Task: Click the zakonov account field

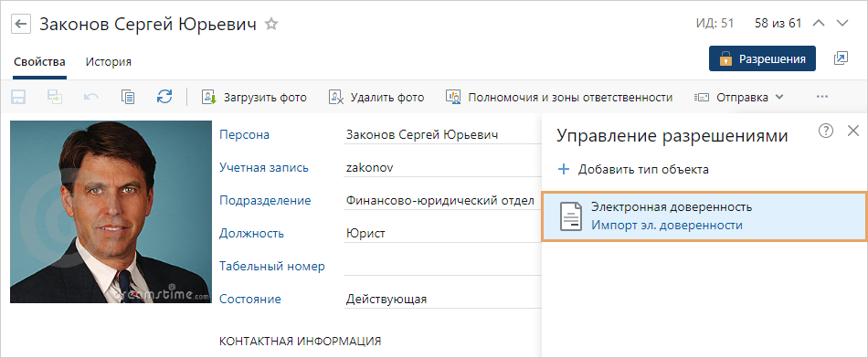Action: (442, 168)
